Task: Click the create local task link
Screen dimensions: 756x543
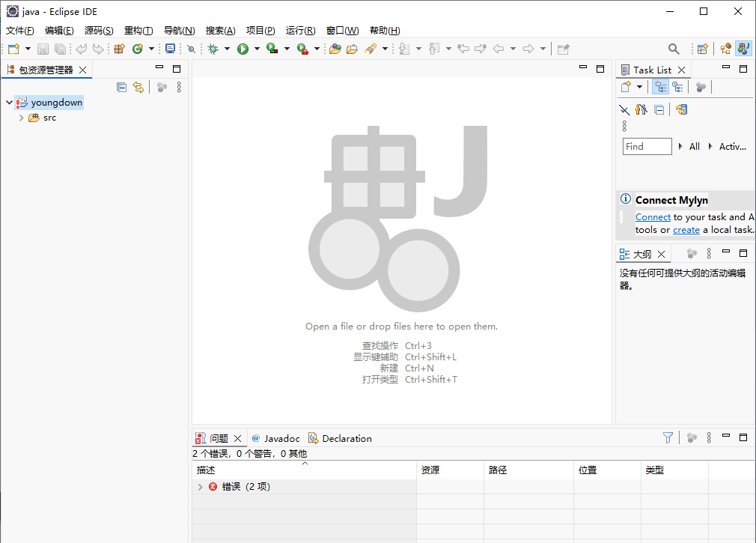Action: point(686,230)
